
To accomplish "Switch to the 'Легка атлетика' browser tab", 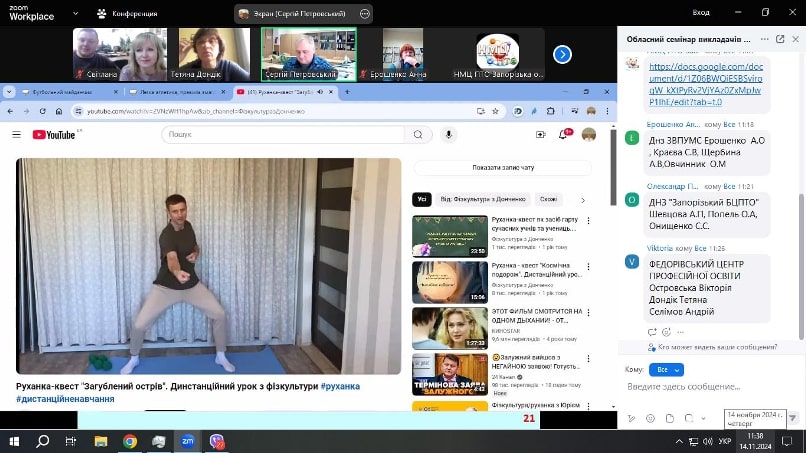I will coord(176,92).
